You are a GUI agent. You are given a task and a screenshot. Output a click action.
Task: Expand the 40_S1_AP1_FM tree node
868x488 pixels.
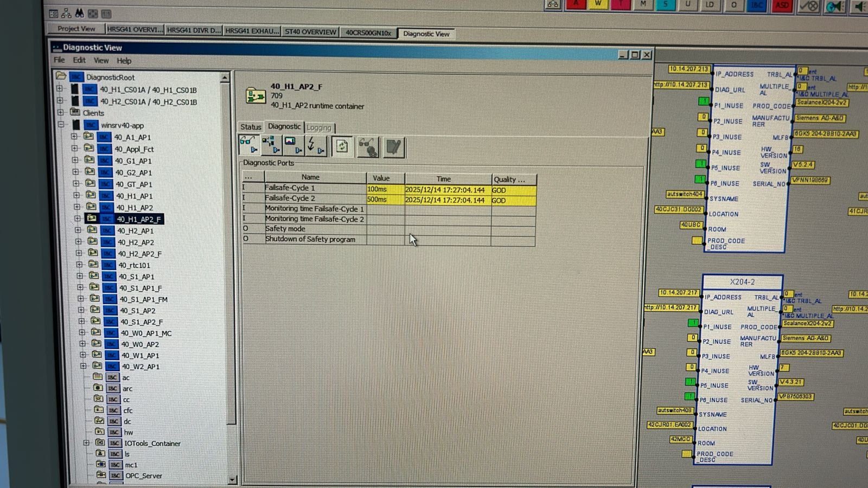click(x=80, y=299)
